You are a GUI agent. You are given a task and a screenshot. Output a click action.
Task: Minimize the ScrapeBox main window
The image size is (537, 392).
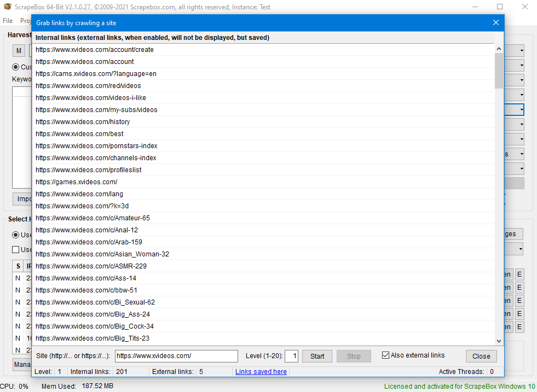pyautogui.click(x=475, y=7)
